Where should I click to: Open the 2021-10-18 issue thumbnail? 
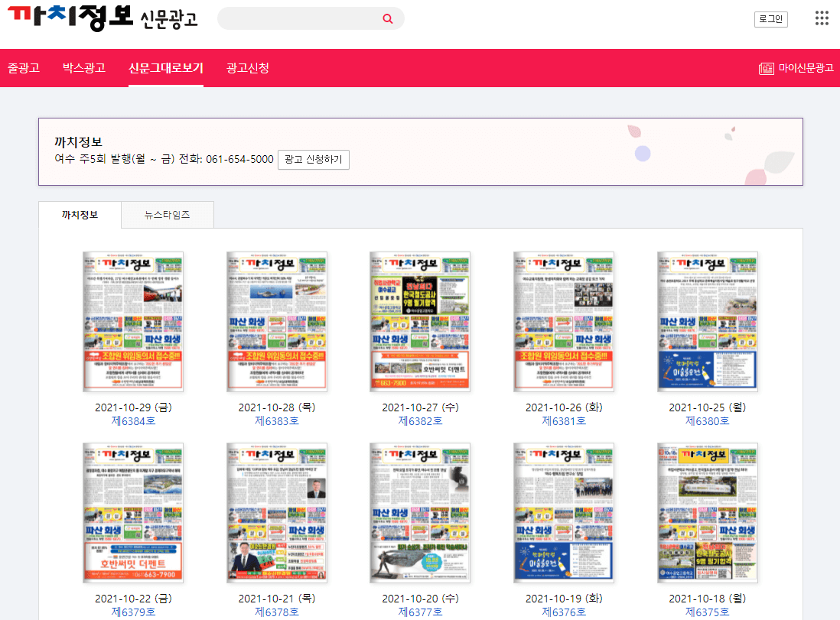707,513
